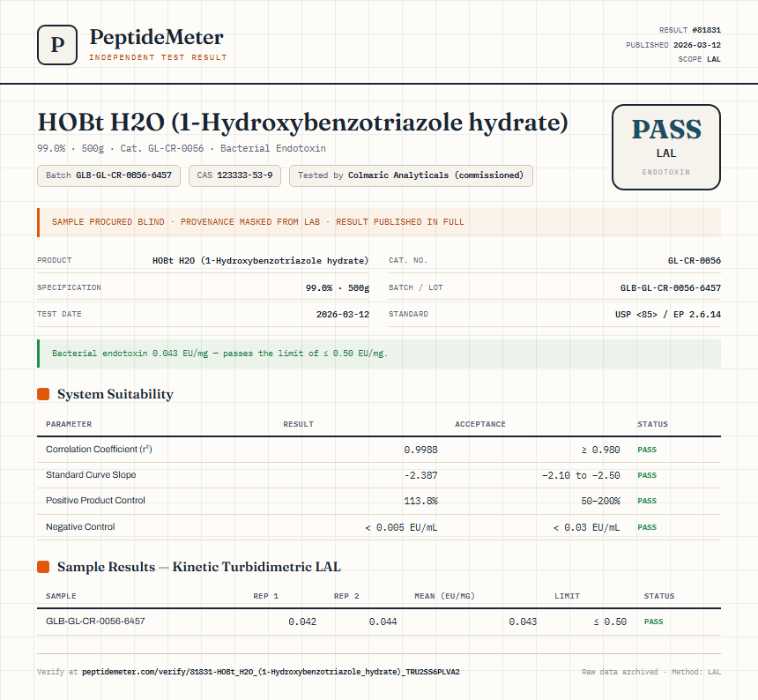Click the Tested by Colmaric Analyticals chip
Screen dimensions: 758x700
click(411, 175)
